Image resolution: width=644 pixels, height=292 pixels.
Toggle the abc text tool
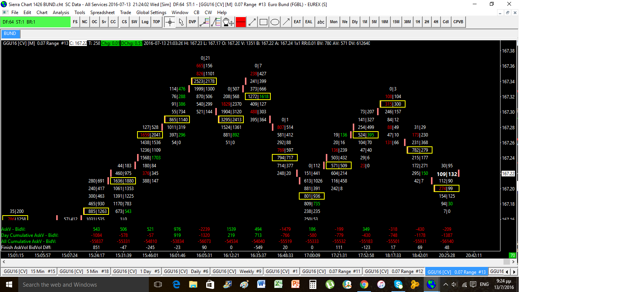tap(321, 22)
